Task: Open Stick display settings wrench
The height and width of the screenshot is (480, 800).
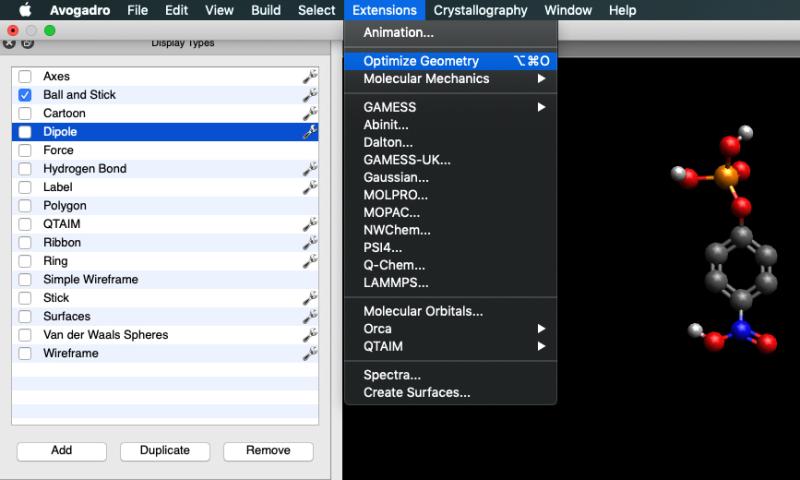Action: 310,298
